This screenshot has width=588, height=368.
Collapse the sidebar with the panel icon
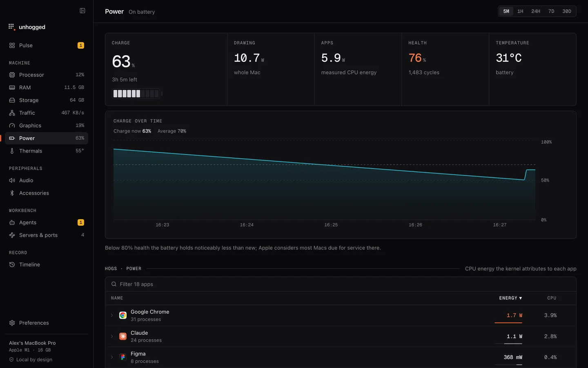82,11
